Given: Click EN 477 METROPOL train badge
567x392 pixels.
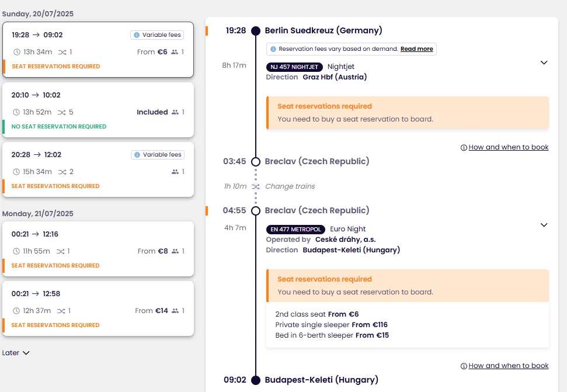Looking at the screenshot, I should coord(295,229).
